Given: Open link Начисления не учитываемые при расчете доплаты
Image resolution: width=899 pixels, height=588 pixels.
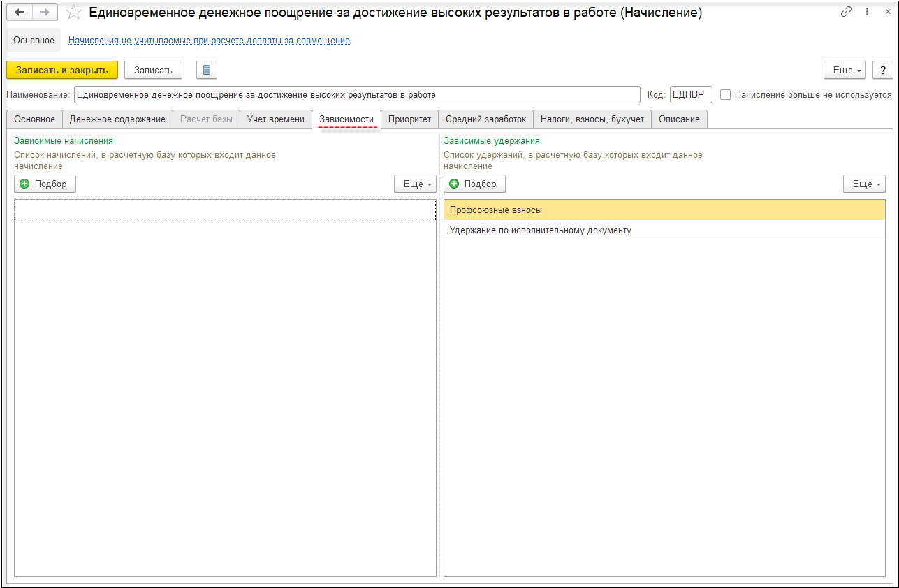Looking at the screenshot, I should click(x=209, y=41).
